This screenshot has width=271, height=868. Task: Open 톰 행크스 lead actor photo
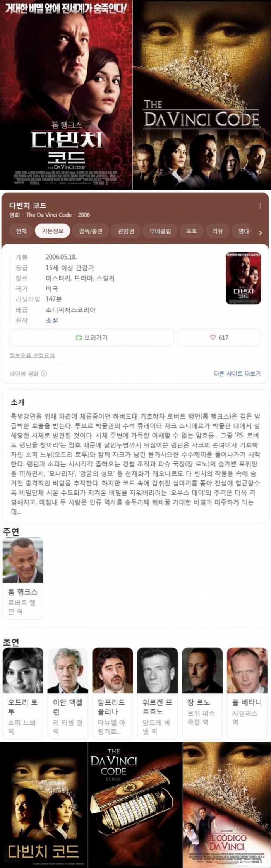point(23,560)
